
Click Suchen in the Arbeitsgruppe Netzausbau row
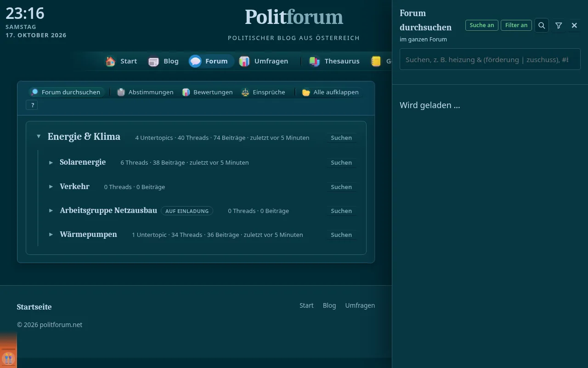pyautogui.click(x=341, y=211)
